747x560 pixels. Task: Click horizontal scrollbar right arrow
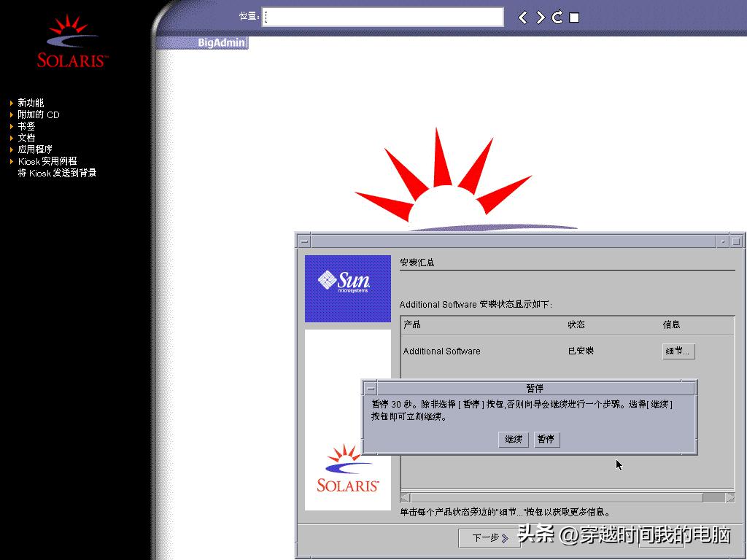coord(729,497)
